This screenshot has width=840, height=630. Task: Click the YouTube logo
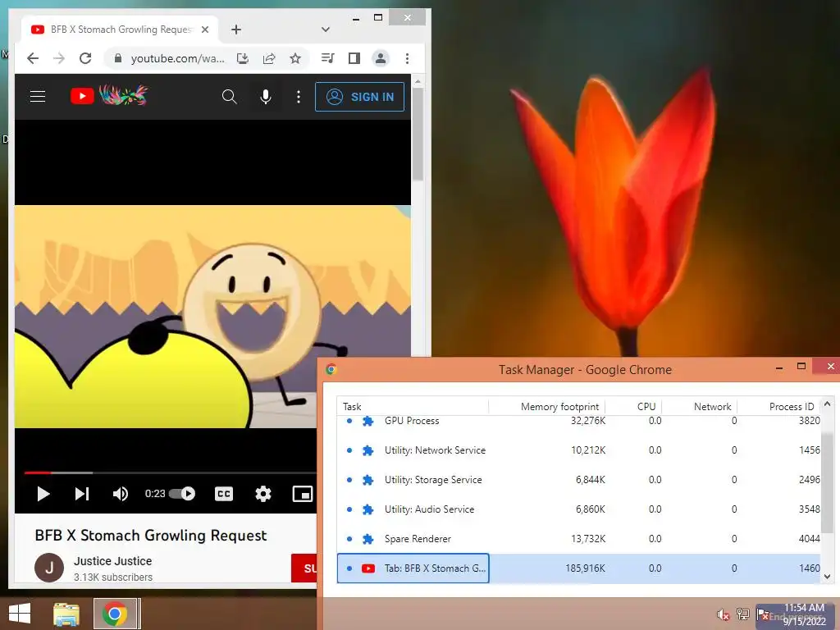pos(109,96)
